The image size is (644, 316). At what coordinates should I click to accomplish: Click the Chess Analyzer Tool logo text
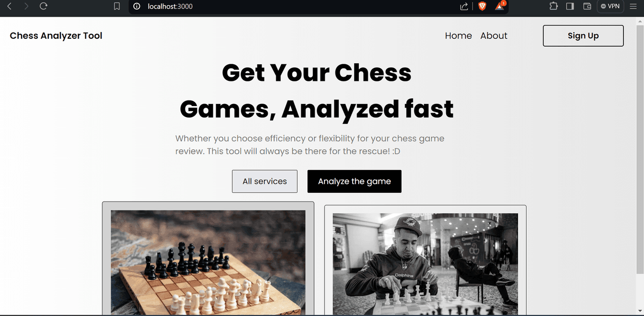pos(56,36)
